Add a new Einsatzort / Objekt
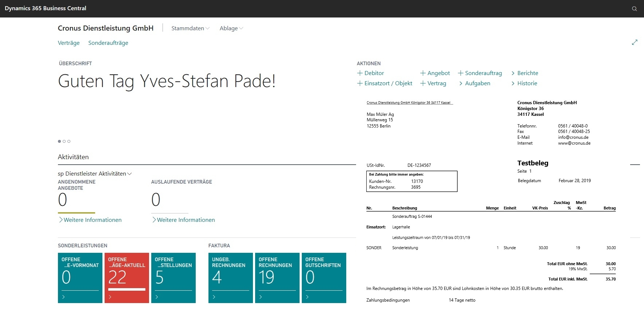The height and width of the screenshot is (314, 644). point(385,83)
